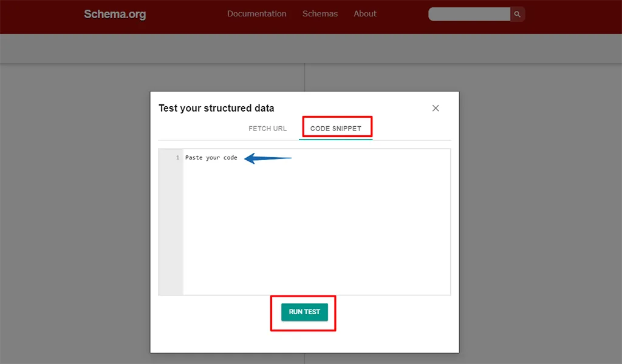Image resolution: width=622 pixels, height=364 pixels.
Task: Select the CODE SNIPPET tab
Action: click(x=335, y=129)
